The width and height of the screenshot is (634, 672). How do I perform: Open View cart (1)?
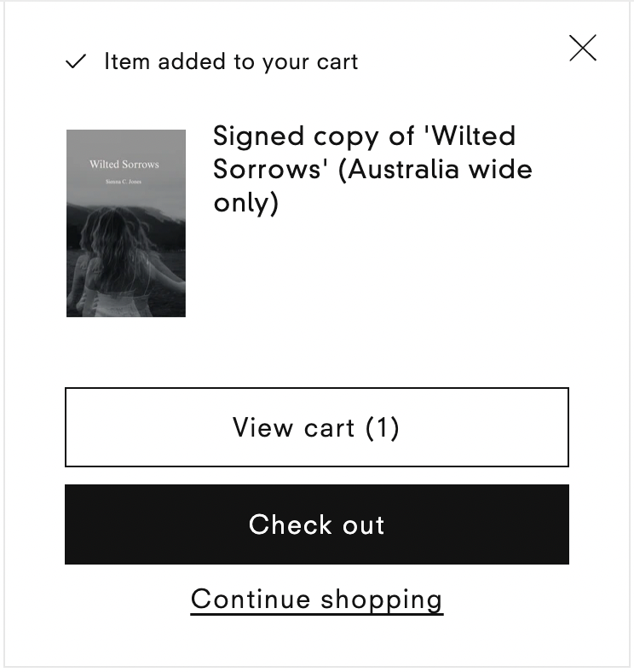(316, 427)
